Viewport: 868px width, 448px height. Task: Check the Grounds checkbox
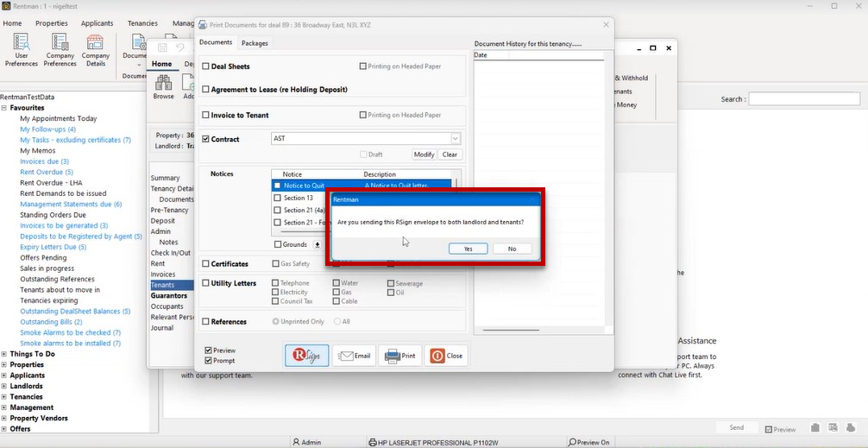(278, 244)
